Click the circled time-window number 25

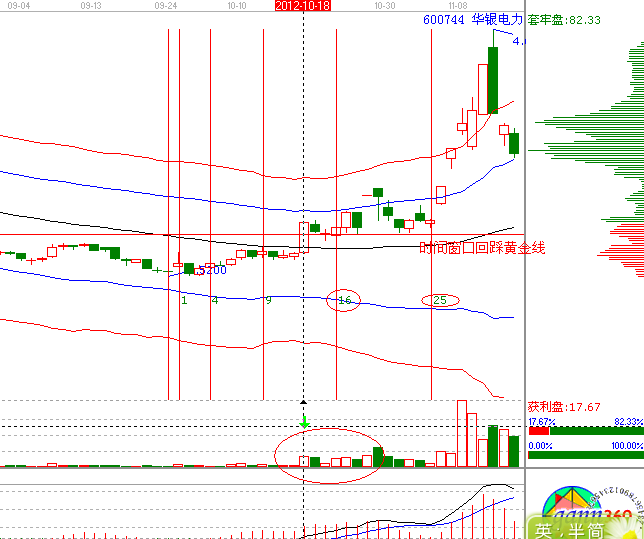pos(440,300)
